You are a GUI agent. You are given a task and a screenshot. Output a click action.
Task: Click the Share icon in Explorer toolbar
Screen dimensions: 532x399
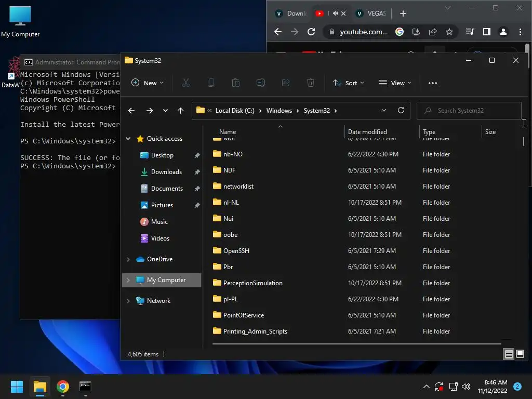click(x=286, y=83)
